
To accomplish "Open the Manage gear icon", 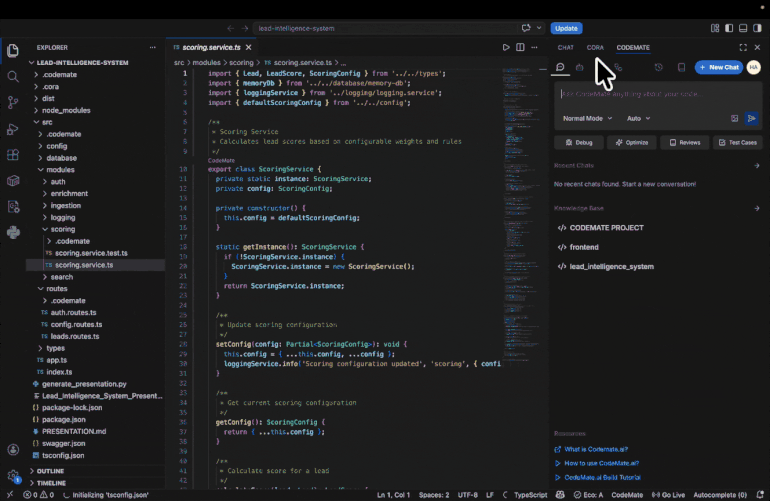I will [13, 475].
